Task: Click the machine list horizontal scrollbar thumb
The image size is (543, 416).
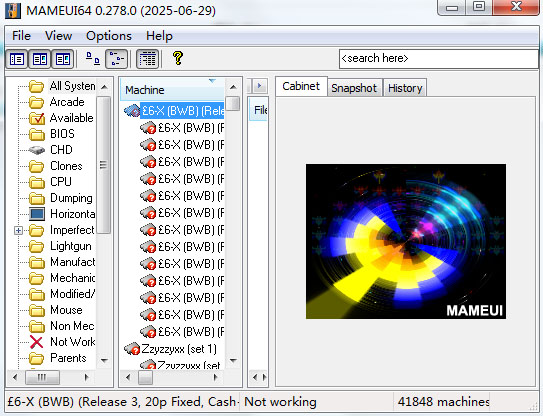Action: [x=145, y=377]
